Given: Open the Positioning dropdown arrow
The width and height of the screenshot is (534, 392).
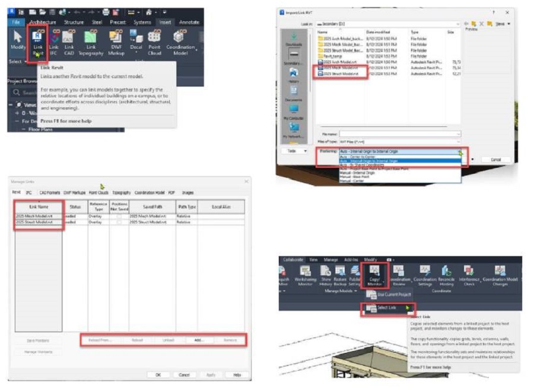Looking at the screenshot, I should click(x=459, y=152).
